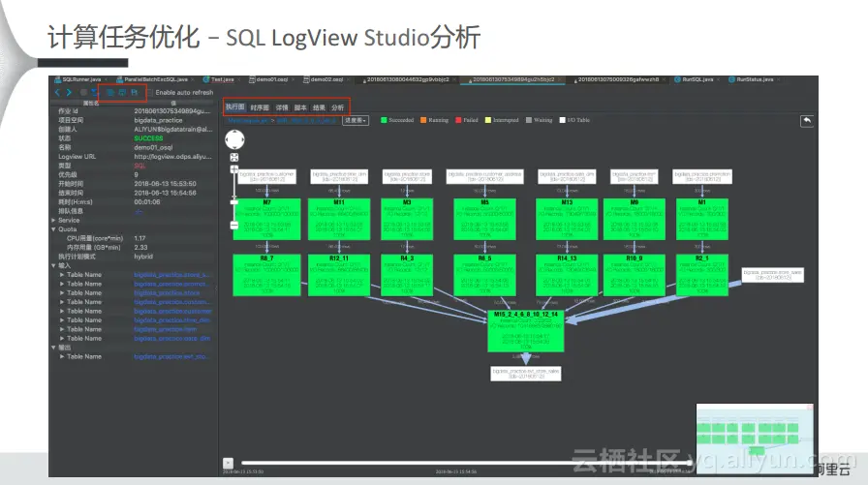
Task: Select the R4_3 task node
Action: (407, 275)
